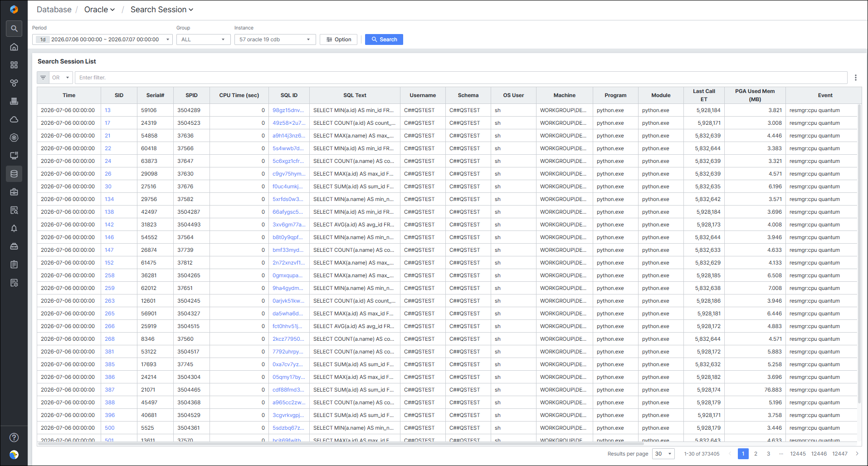868x466 pixels.
Task: Click the blue Search button
Action: coord(384,39)
